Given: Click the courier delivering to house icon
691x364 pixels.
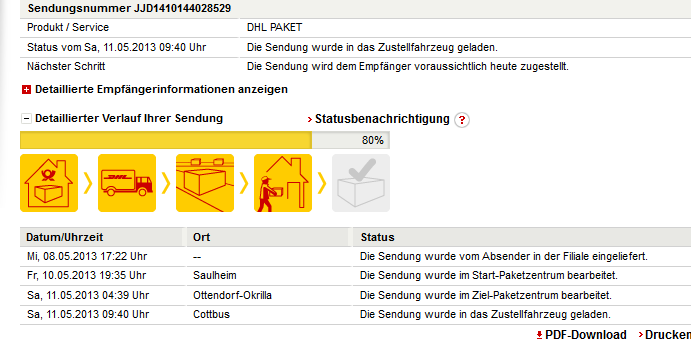Looking at the screenshot, I should pyautogui.click(x=283, y=183).
